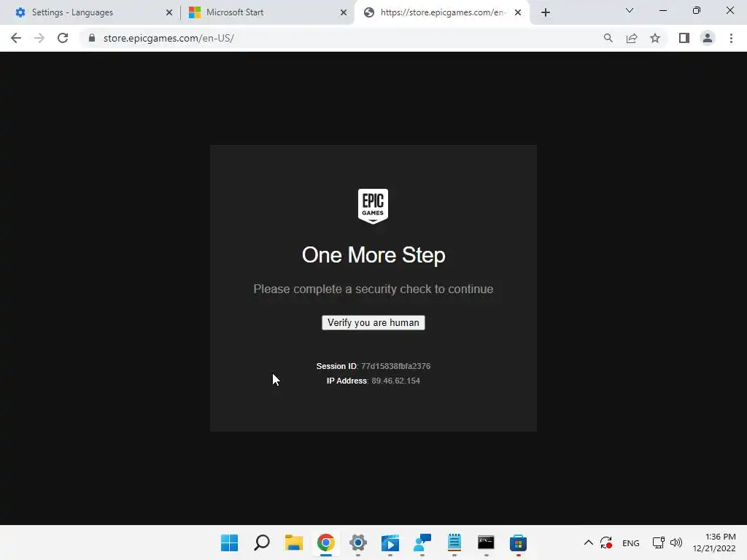Open the zoom magnifier icon in address bar

click(608, 38)
